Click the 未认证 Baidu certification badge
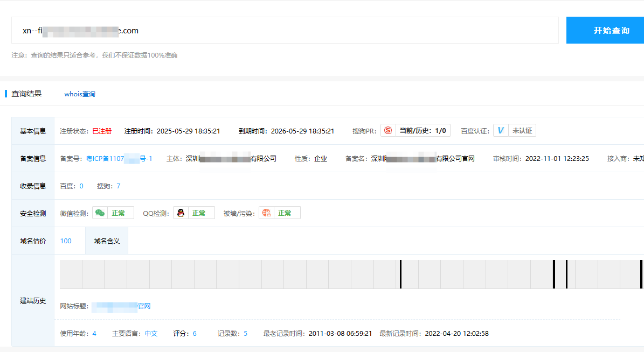 click(522, 130)
